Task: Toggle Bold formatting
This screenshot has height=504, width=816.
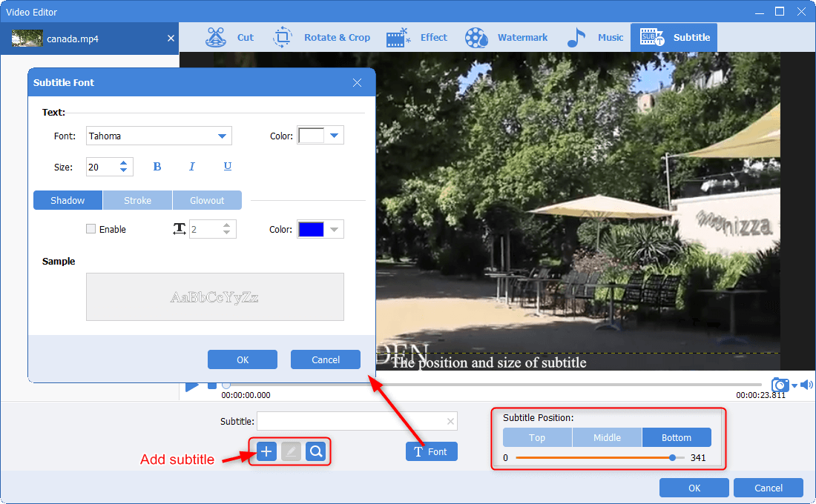Action: point(157,167)
